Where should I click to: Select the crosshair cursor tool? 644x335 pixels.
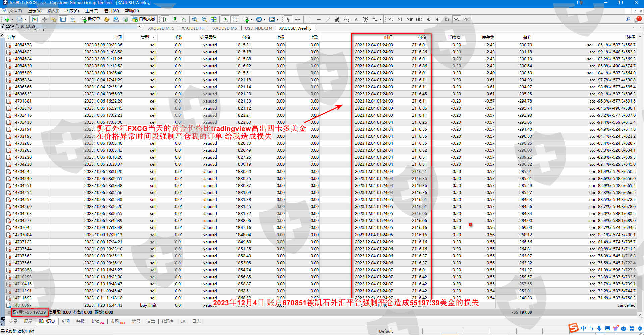coord(298,19)
